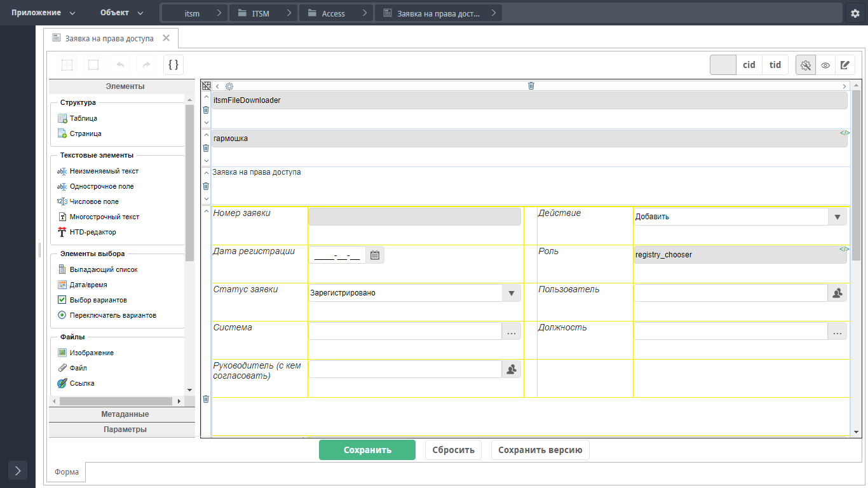
Task: Click the Сбросить button
Action: click(x=454, y=450)
